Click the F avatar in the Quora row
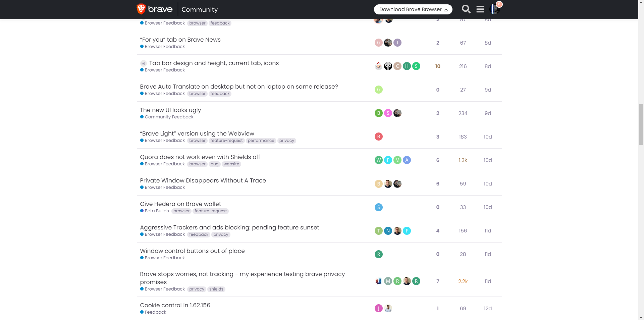644x320 pixels. pyautogui.click(x=388, y=160)
